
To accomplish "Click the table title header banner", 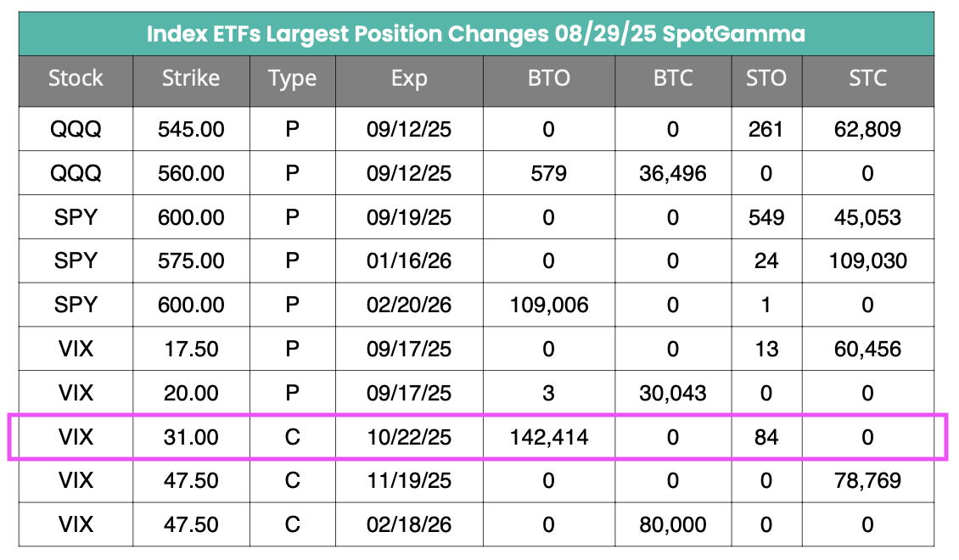I will (x=476, y=34).
